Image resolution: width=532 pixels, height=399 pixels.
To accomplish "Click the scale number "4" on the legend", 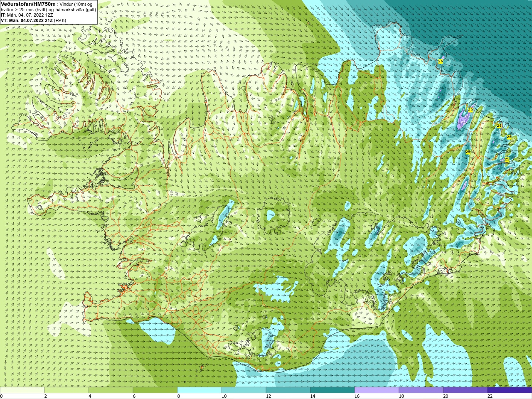I will click(90, 396).
